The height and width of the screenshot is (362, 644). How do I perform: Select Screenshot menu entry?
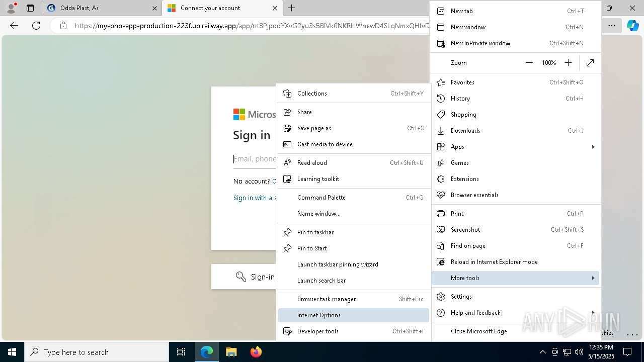[x=516, y=229]
